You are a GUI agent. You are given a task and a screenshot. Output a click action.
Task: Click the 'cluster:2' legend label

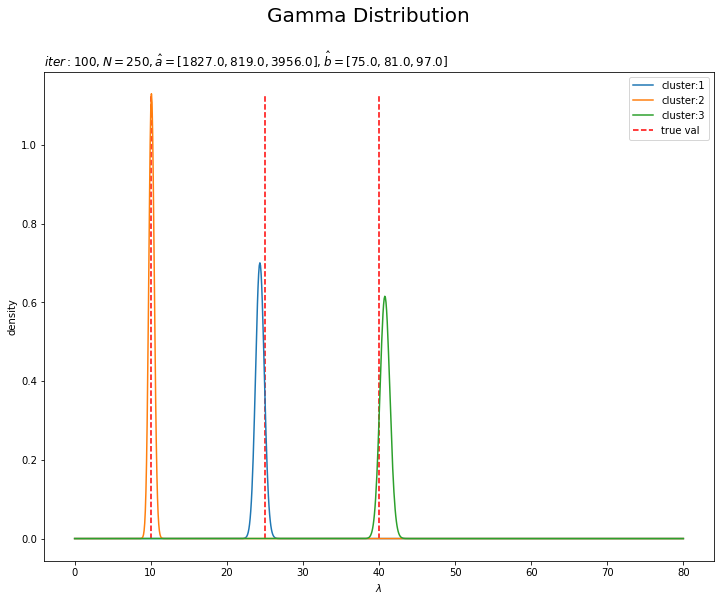(x=682, y=100)
